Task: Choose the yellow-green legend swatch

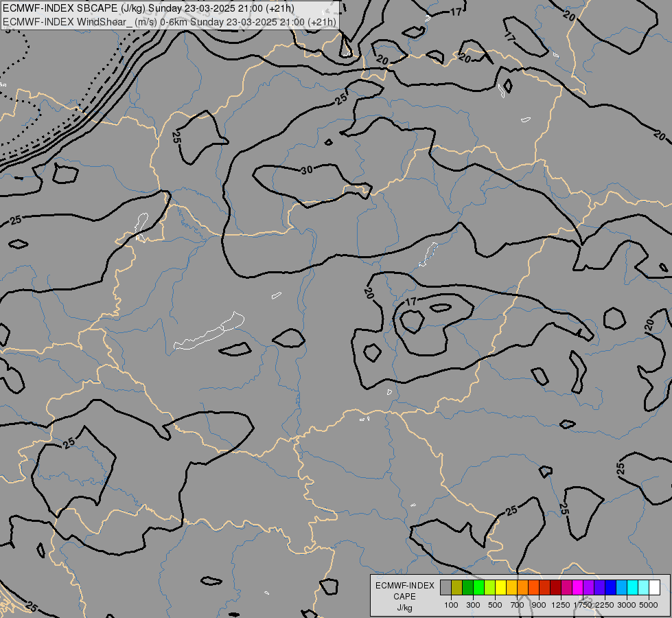Action: tap(490, 587)
